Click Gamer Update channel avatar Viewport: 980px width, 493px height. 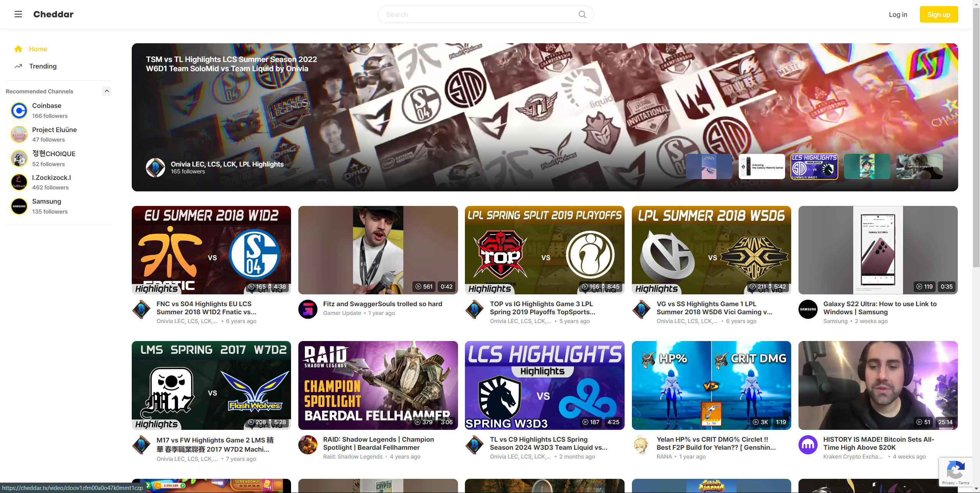[x=308, y=309]
